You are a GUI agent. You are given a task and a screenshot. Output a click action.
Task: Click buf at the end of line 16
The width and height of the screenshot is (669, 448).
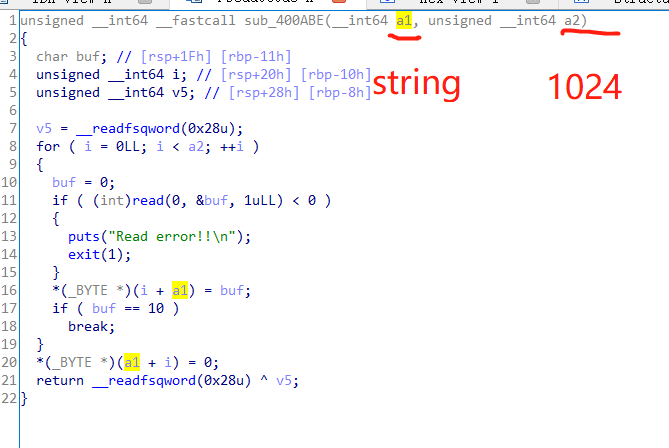pos(232,291)
